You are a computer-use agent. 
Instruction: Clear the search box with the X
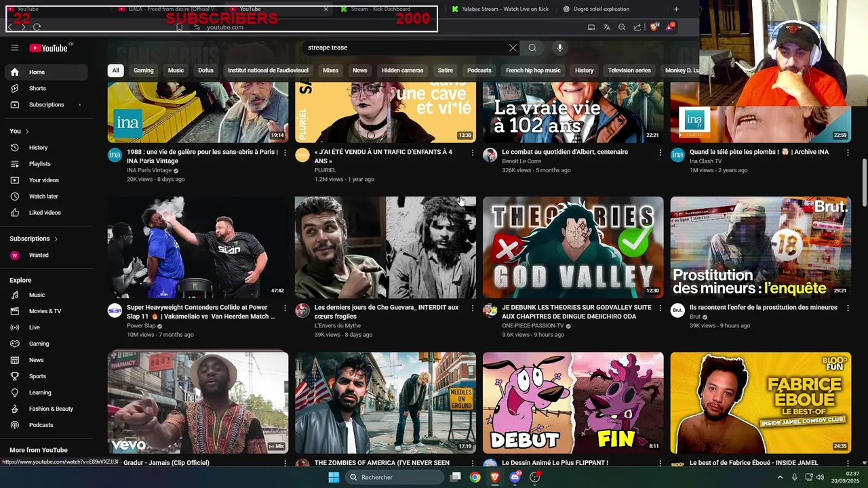(513, 47)
